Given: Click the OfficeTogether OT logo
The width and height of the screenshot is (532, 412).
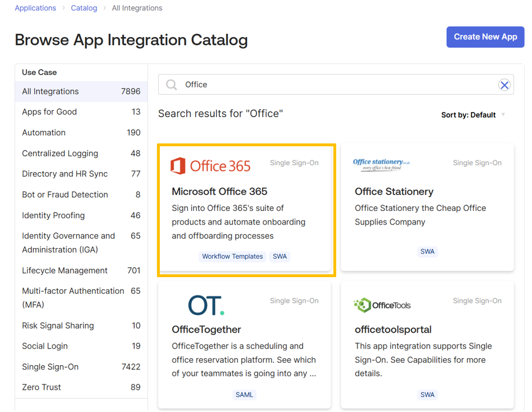Looking at the screenshot, I should [206, 305].
